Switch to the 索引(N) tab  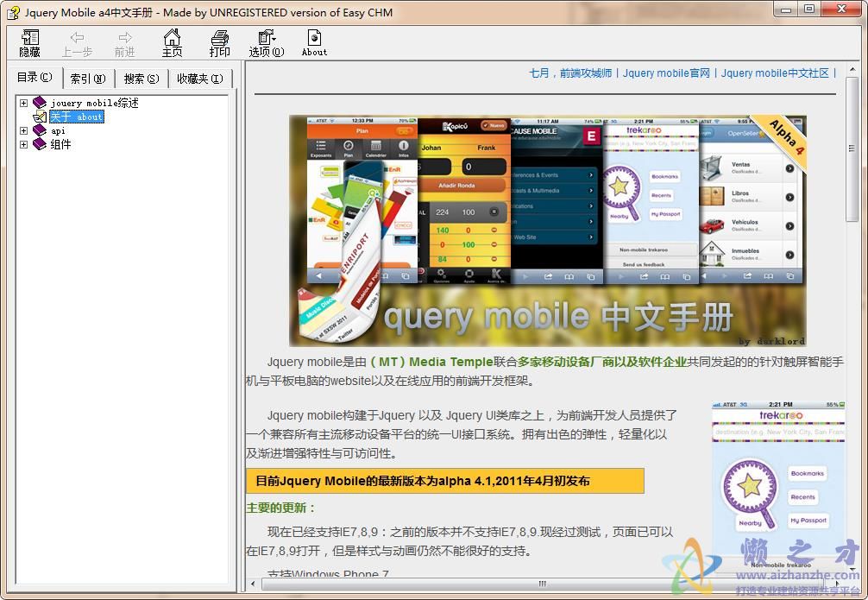coord(87,78)
